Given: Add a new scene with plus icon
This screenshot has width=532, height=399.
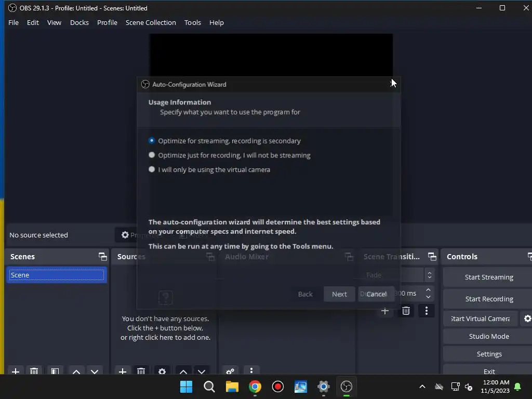Looking at the screenshot, I should coord(16,371).
